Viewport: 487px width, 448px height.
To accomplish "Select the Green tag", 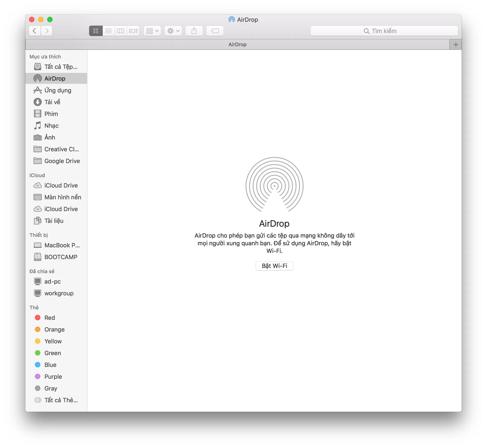I will click(x=56, y=353).
